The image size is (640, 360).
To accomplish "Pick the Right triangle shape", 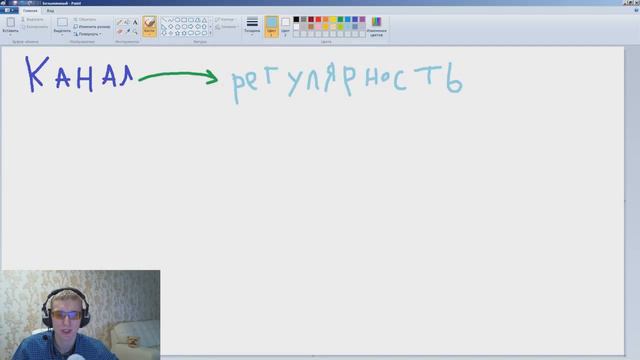I will click(164, 27).
